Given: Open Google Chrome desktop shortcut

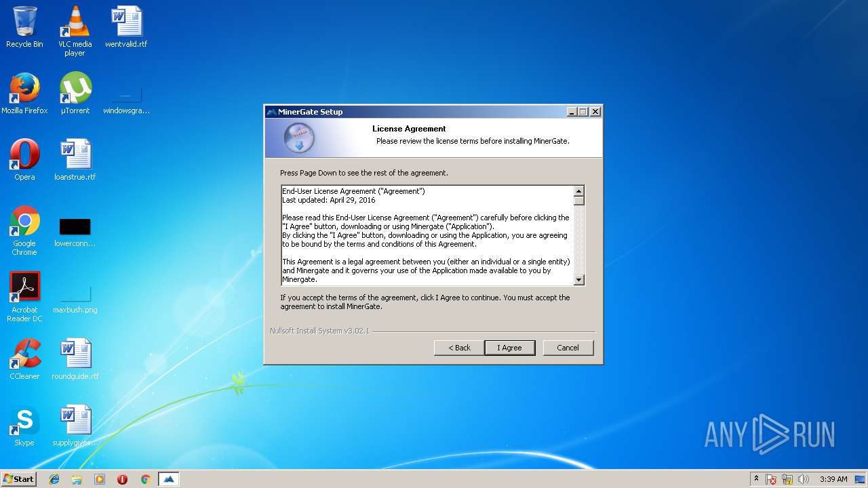Looking at the screenshot, I should [x=24, y=230].
